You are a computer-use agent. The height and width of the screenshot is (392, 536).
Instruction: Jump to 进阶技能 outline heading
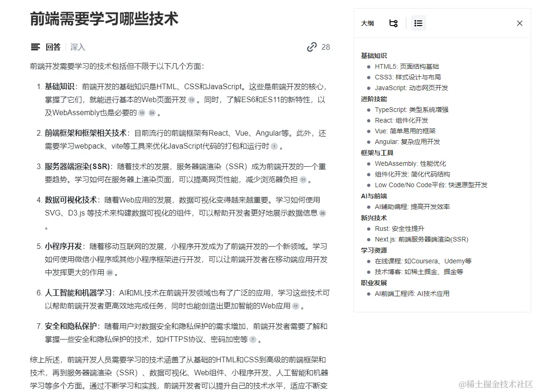coord(374,99)
